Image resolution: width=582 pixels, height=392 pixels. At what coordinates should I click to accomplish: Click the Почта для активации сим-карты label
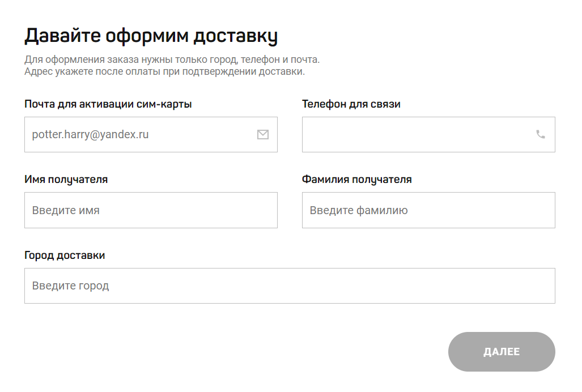point(108,104)
